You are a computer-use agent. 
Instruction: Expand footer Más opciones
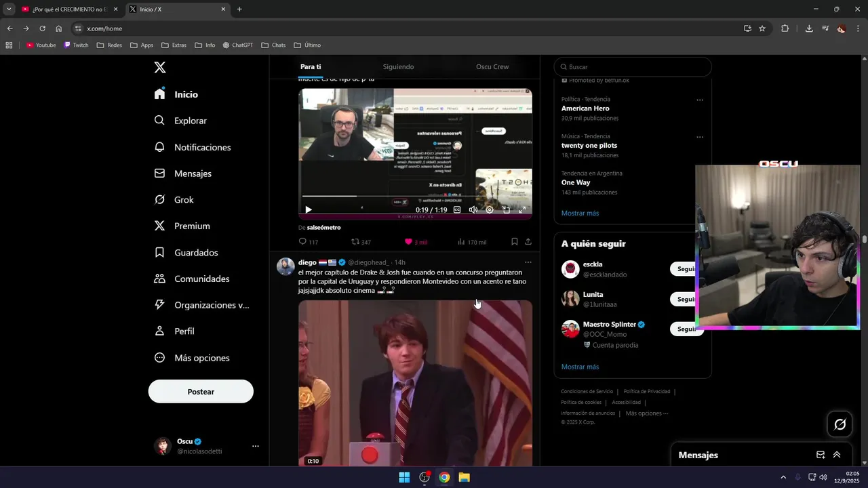(647, 413)
